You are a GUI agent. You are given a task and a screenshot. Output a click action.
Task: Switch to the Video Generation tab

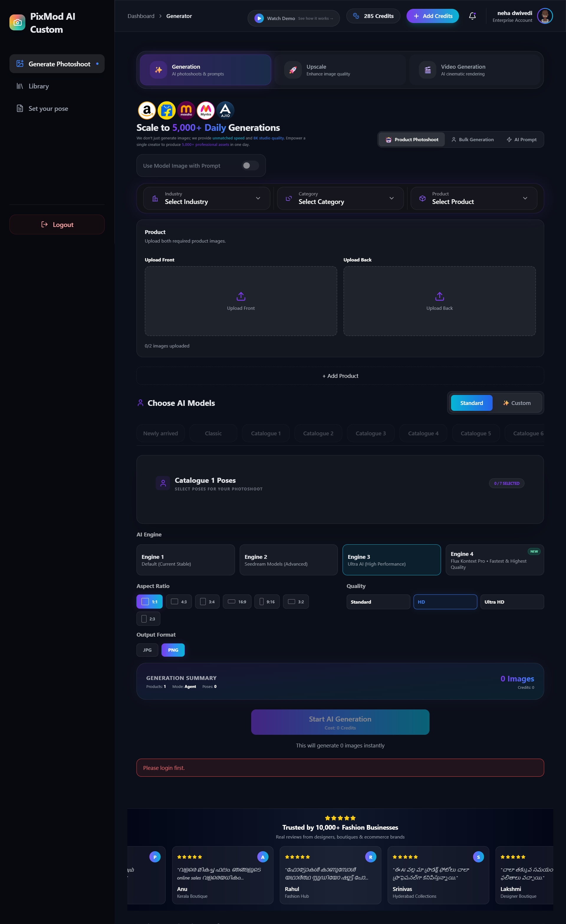pos(475,70)
